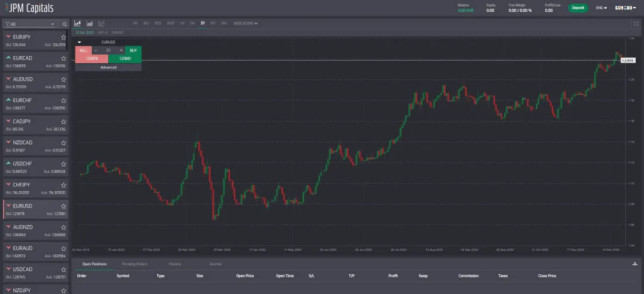Switch chart to M1 timeframe
Viewport: 644px width, 294px height.
point(135,23)
